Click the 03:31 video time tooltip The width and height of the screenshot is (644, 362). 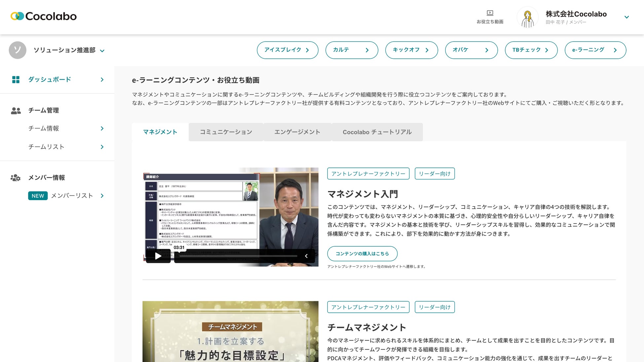coord(179,248)
